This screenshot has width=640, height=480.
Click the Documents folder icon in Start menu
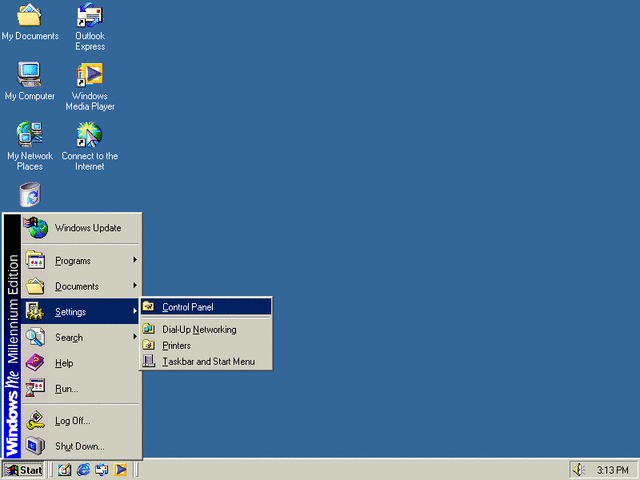click(x=35, y=286)
